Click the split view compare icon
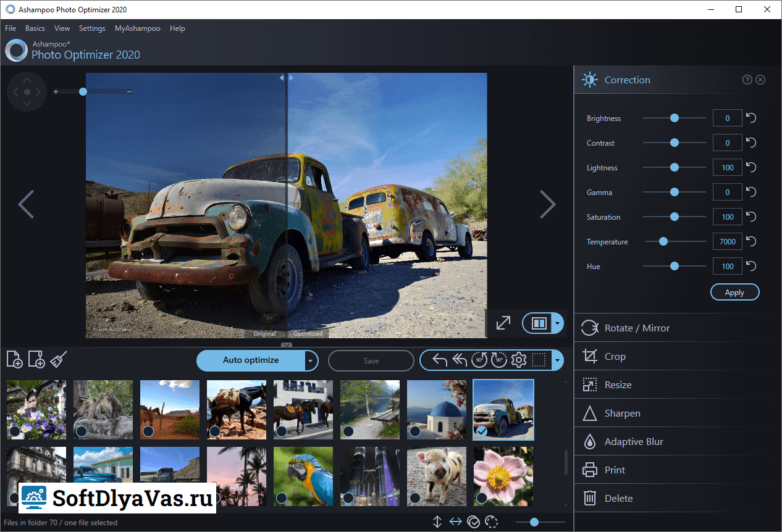The height and width of the screenshot is (532, 782). tap(539, 323)
